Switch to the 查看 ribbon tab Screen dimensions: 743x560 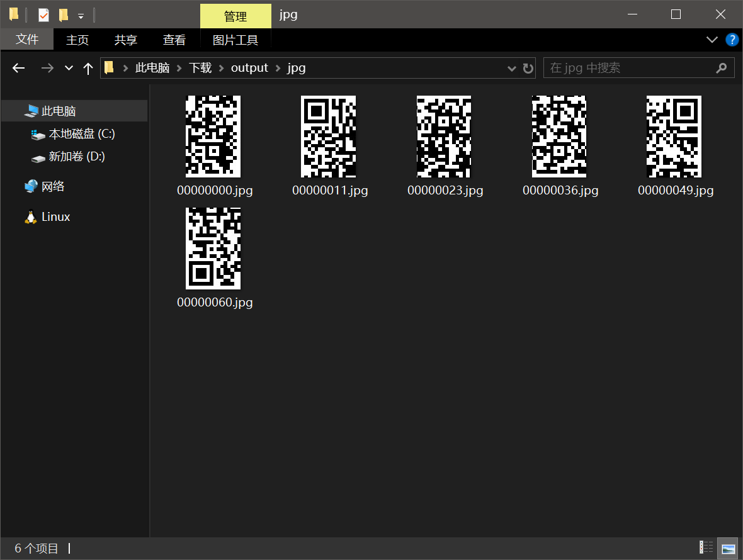coord(174,40)
